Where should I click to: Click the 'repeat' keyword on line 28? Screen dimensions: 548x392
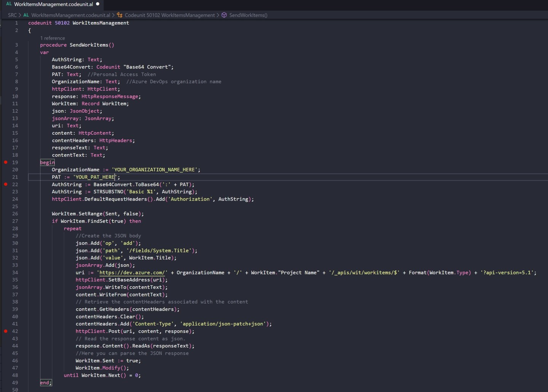73,228
